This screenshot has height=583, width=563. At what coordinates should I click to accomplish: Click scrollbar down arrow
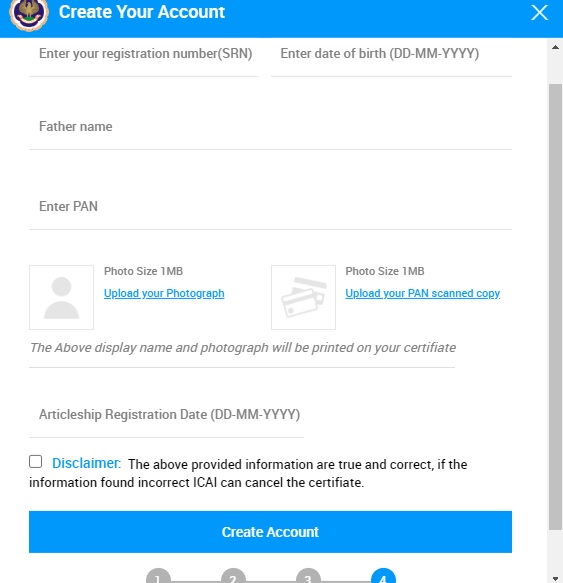click(x=555, y=579)
